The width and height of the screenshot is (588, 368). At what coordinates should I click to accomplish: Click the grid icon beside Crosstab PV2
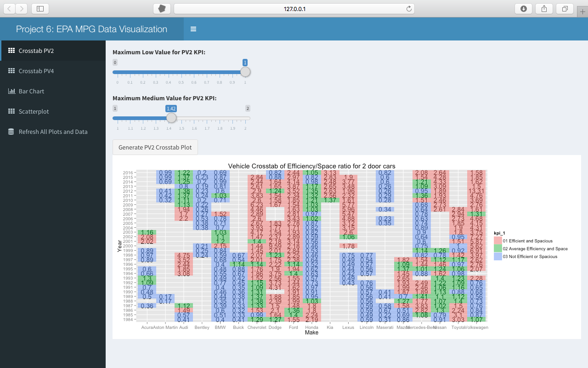click(11, 51)
